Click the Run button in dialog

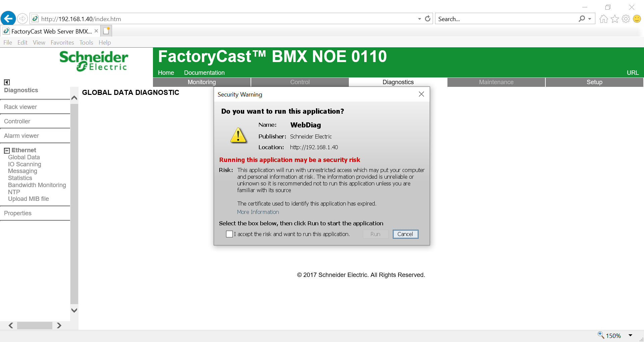click(x=376, y=234)
